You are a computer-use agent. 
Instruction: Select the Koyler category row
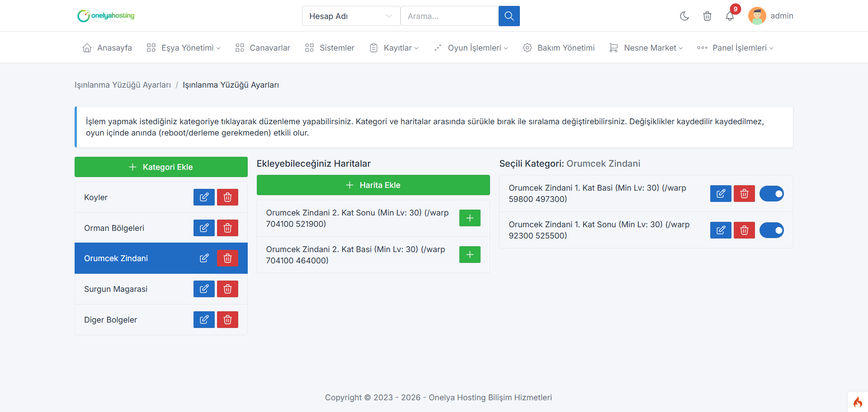pyautogui.click(x=161, y=197)
